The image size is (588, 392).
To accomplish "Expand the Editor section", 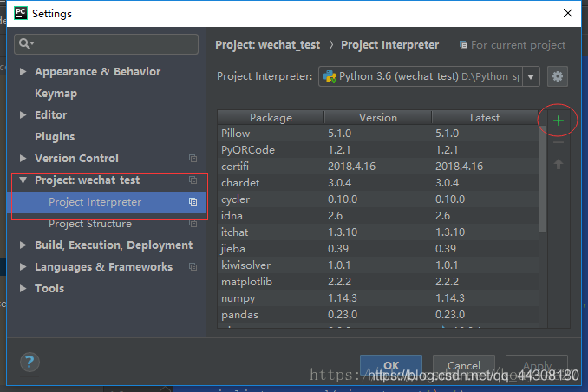I will pyautogui.click(x=23, y=114).
